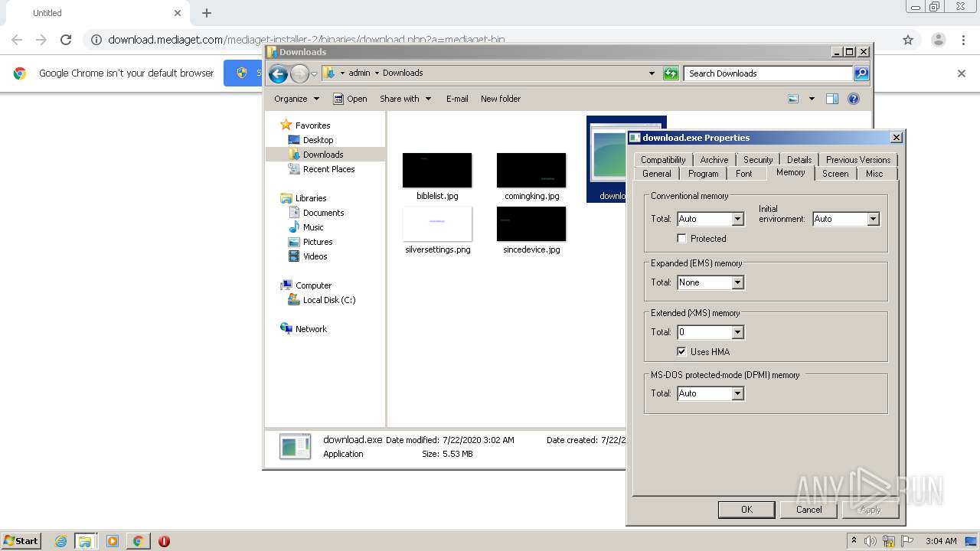Viewport: 980px width, 551px height.
Task: Launch media player from taskbar
Action: tap(113, 541)
